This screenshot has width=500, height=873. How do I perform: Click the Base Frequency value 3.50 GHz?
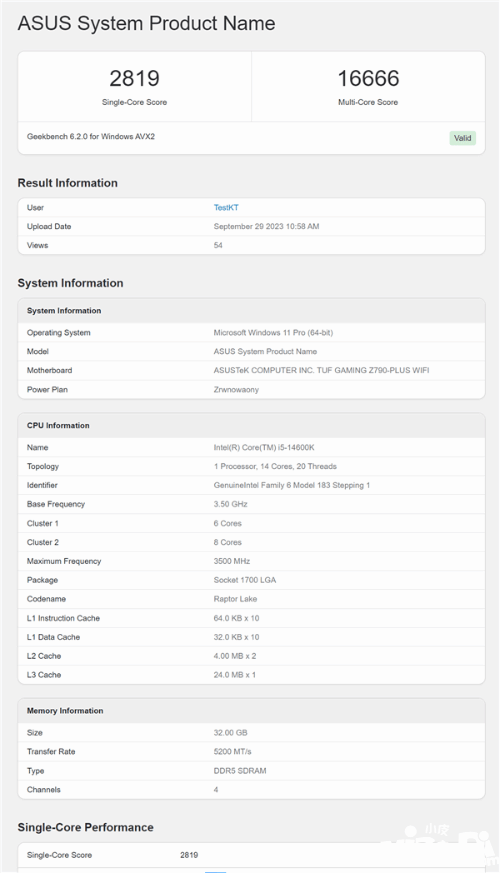(231, 504)
